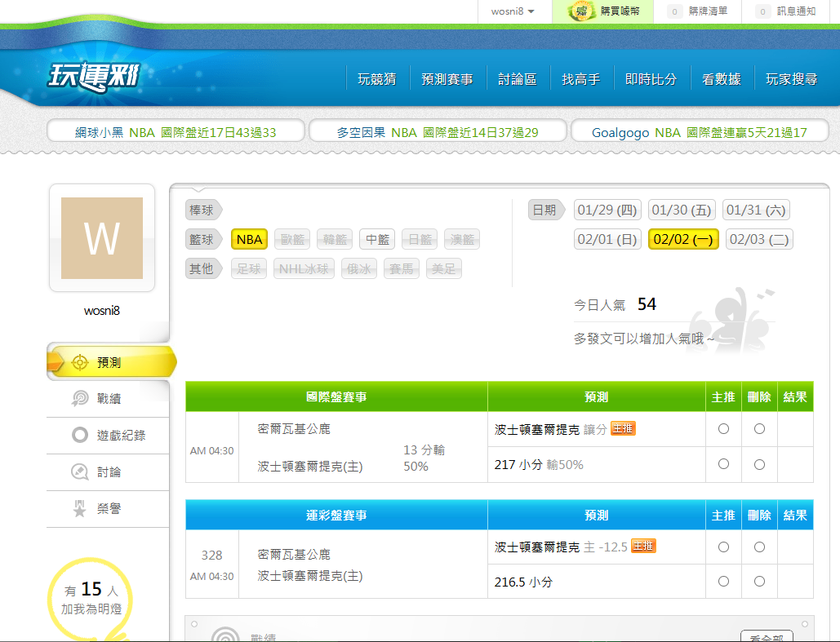
Task: Click the 討論 speech bubble icon
Action: 80,472
